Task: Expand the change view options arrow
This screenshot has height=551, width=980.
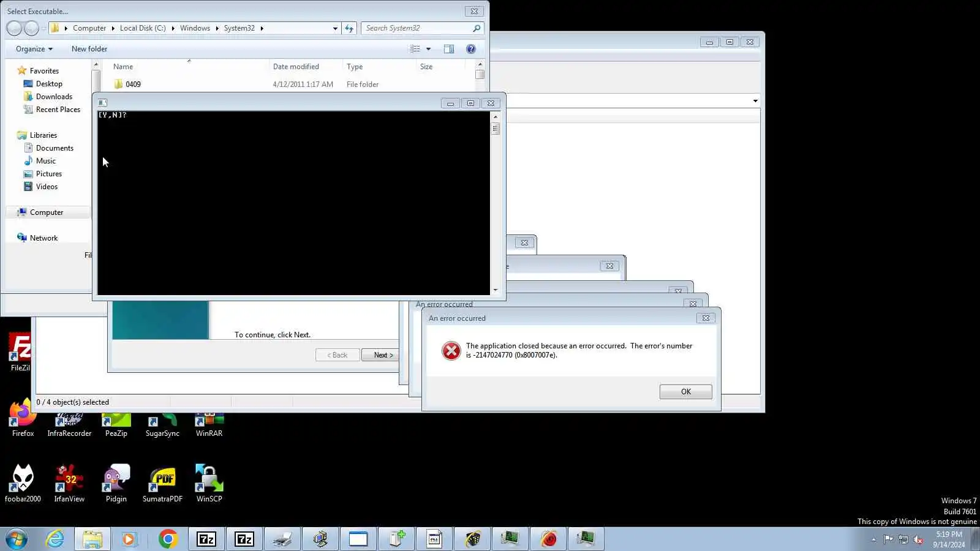Action: [428, 49]
